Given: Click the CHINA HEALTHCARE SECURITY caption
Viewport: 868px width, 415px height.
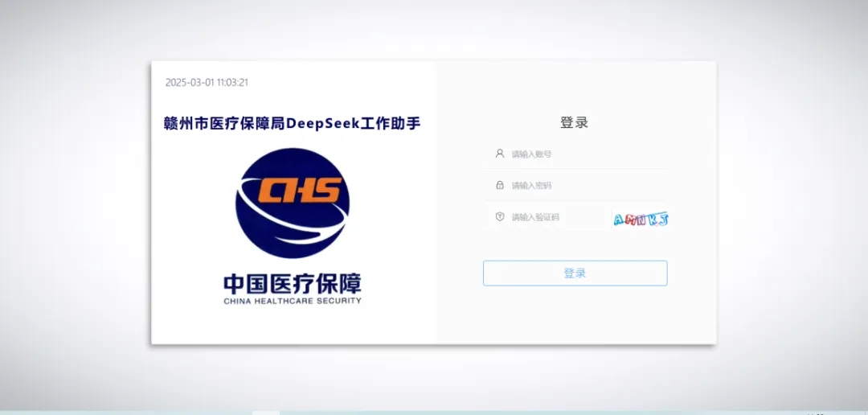Looking at the screenshot, I should click(x=293, y=301).
